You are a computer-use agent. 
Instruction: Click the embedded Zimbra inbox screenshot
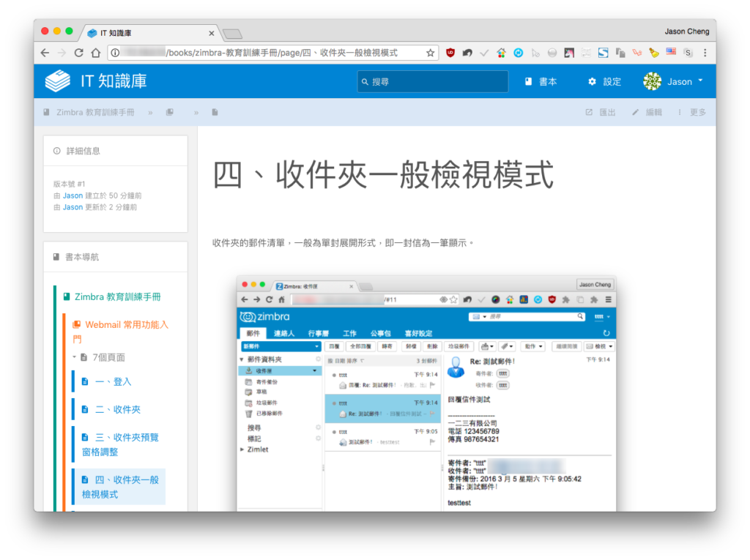click(426, 393)
